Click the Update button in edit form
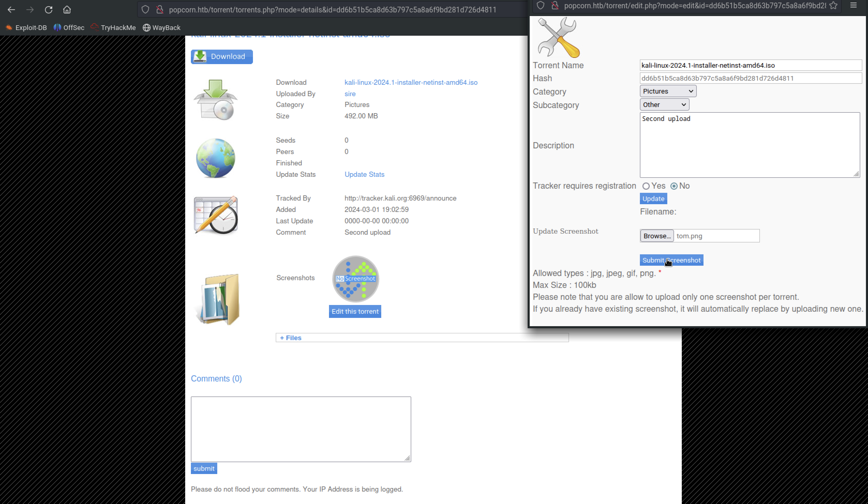Viewport: 868px width, 504px height. (x=653, y=199)
